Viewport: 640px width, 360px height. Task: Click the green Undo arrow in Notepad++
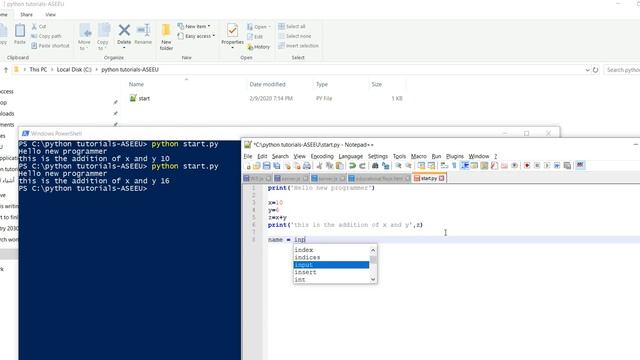353,165
